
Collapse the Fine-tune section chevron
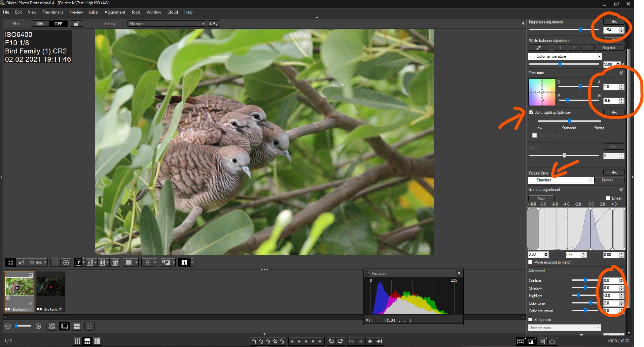[x=621, y=73]
